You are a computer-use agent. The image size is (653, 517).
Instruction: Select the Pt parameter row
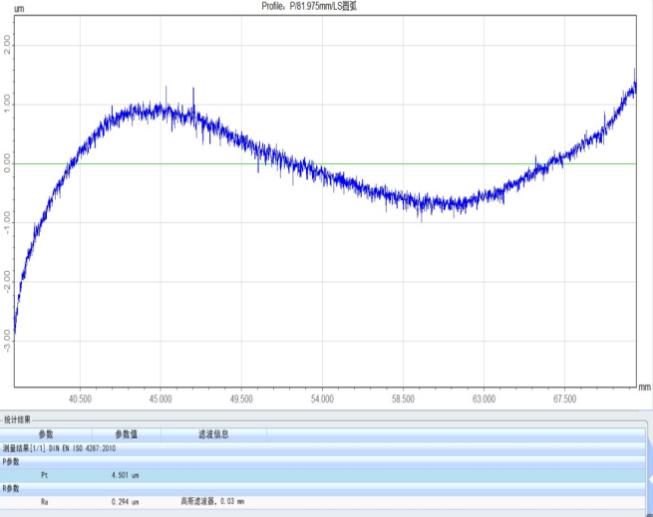click(323, 475)
